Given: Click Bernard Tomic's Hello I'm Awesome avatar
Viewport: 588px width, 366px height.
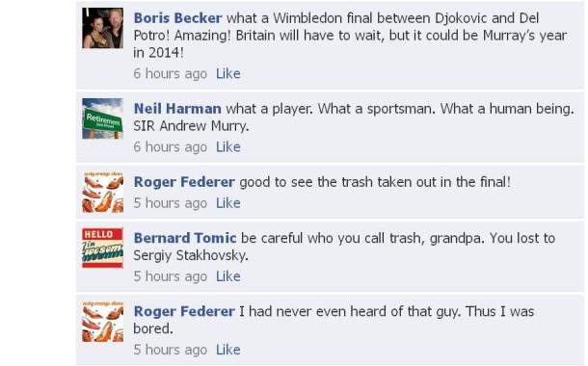Looking at the screenshot, I should coord(103,248).
